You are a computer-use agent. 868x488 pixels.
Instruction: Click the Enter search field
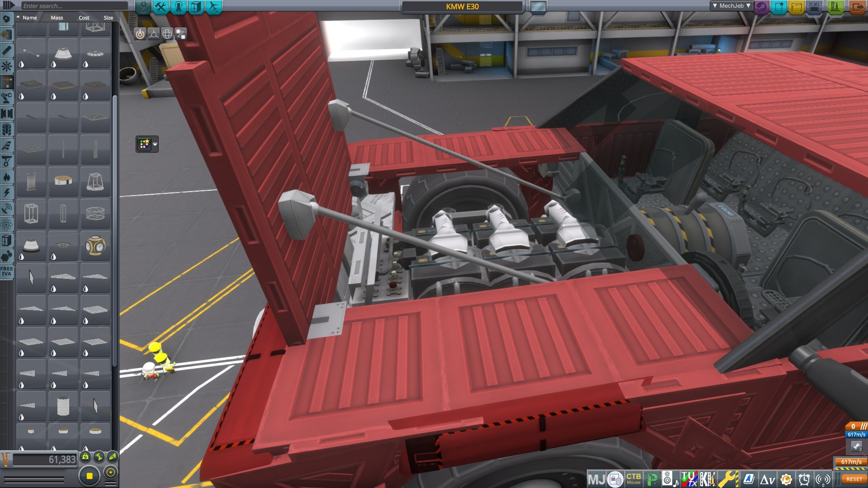75,6
